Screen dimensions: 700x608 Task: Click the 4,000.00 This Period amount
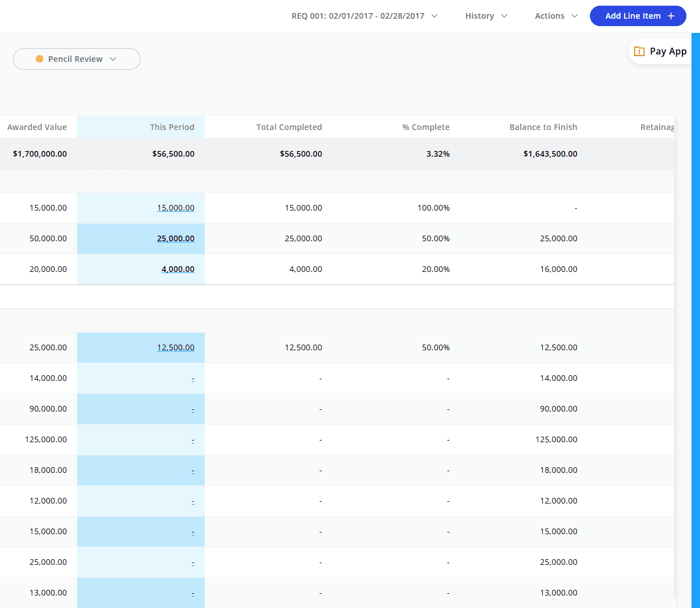(x=178, y=269)
